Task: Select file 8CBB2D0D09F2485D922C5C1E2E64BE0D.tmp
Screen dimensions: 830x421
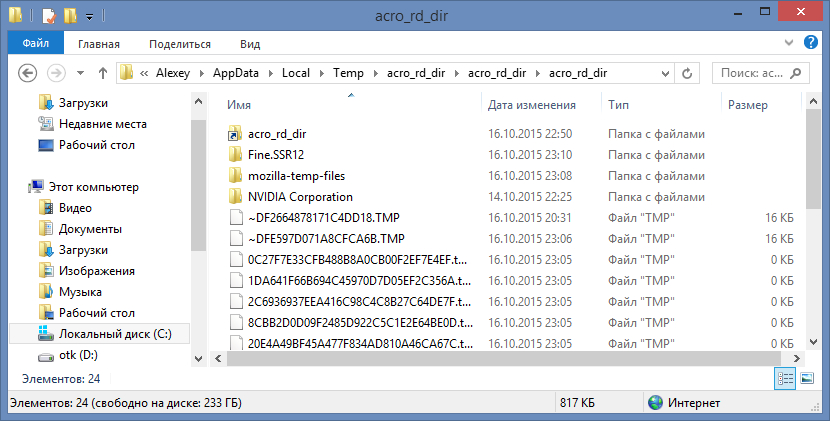Action: [360, 323]
